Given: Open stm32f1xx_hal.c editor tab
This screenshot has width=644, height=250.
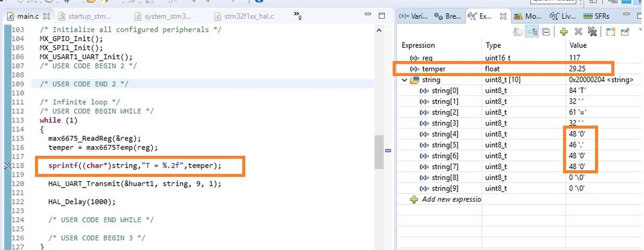Looking at the screenshot, I should pyautogui.click(x=244, y=16).
